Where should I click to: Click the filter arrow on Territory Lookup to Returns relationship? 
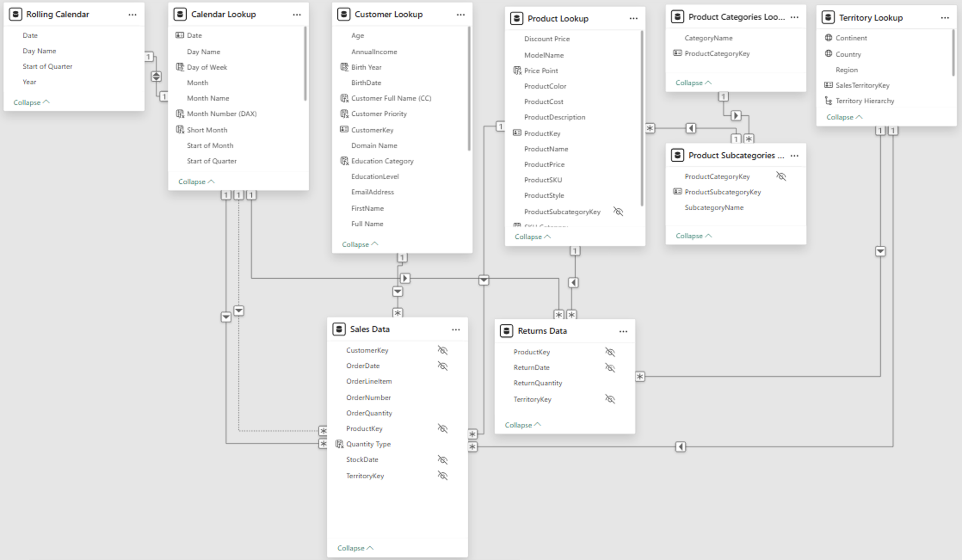(880, 251)
